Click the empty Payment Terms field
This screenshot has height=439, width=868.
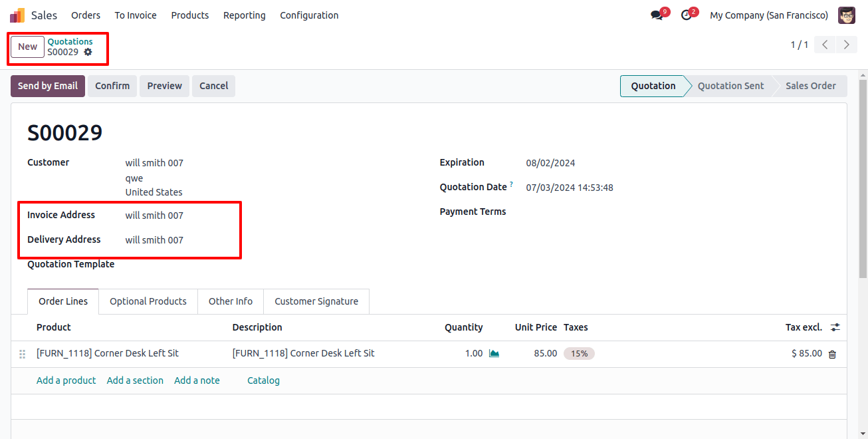coord(678,212)
